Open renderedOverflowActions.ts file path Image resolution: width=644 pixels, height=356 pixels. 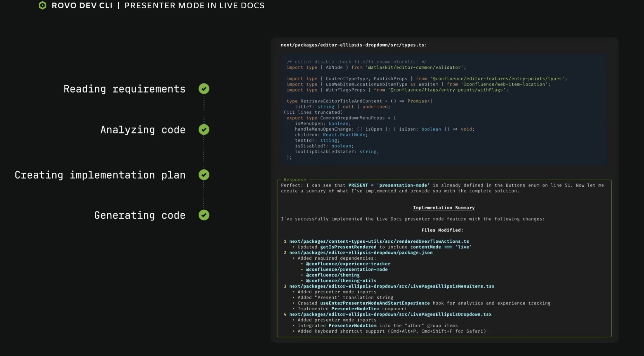(379, 241)
